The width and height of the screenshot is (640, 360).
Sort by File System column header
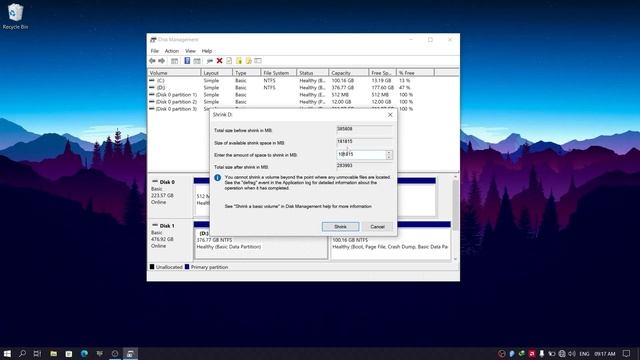[x=278, y=73]
